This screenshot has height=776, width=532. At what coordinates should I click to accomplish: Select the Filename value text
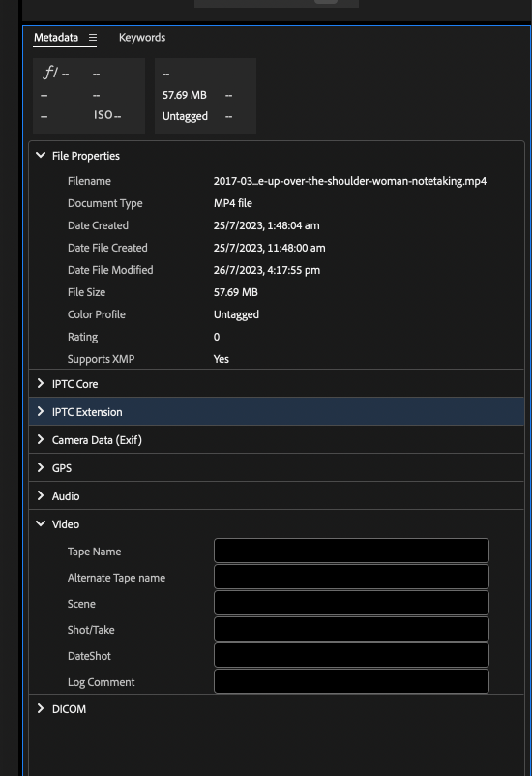(350, 181)
